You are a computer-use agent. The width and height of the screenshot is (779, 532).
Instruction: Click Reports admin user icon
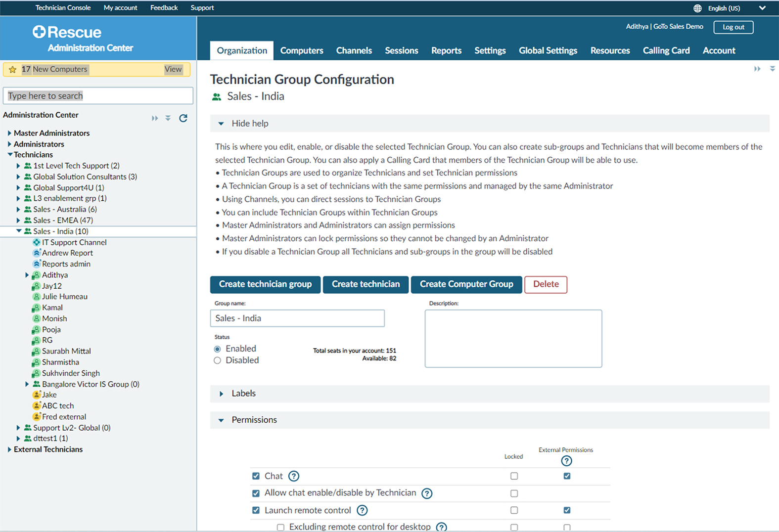click(x=37, y=264)
